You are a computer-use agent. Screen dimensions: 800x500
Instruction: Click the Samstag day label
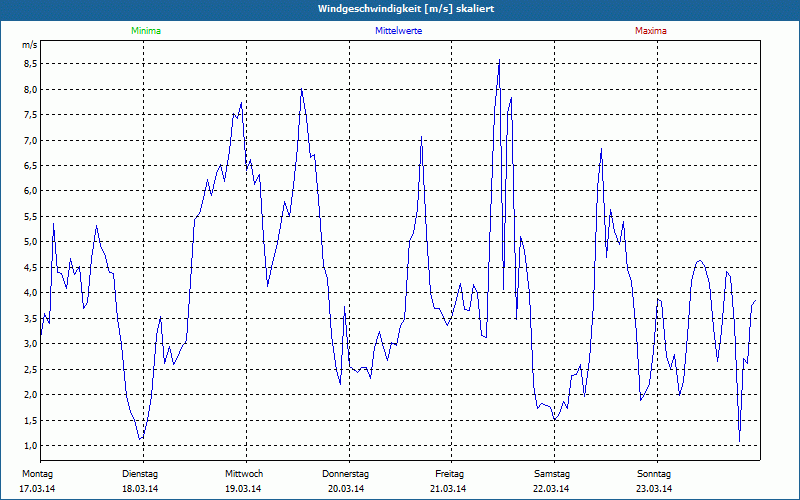pyautogui.click(x=552, y=474)
